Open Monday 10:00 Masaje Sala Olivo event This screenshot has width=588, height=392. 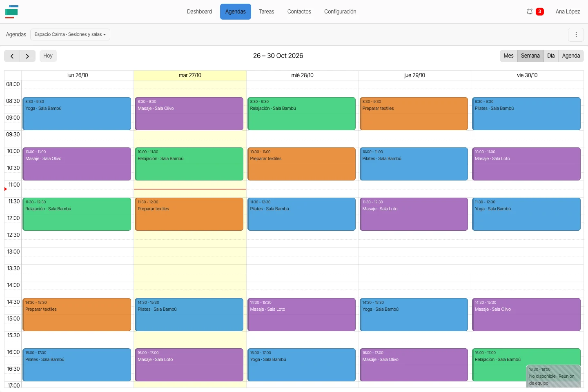coord(77,164)
